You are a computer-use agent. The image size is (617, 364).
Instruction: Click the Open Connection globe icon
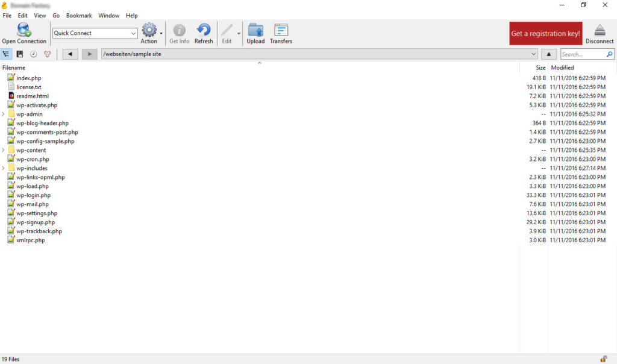point(24,30)
